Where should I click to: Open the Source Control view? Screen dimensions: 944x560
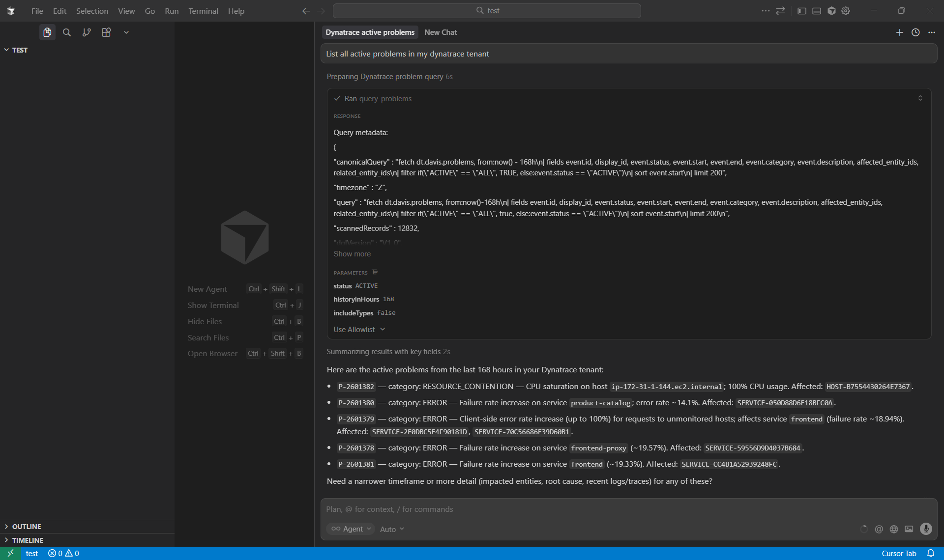point(87,32)
